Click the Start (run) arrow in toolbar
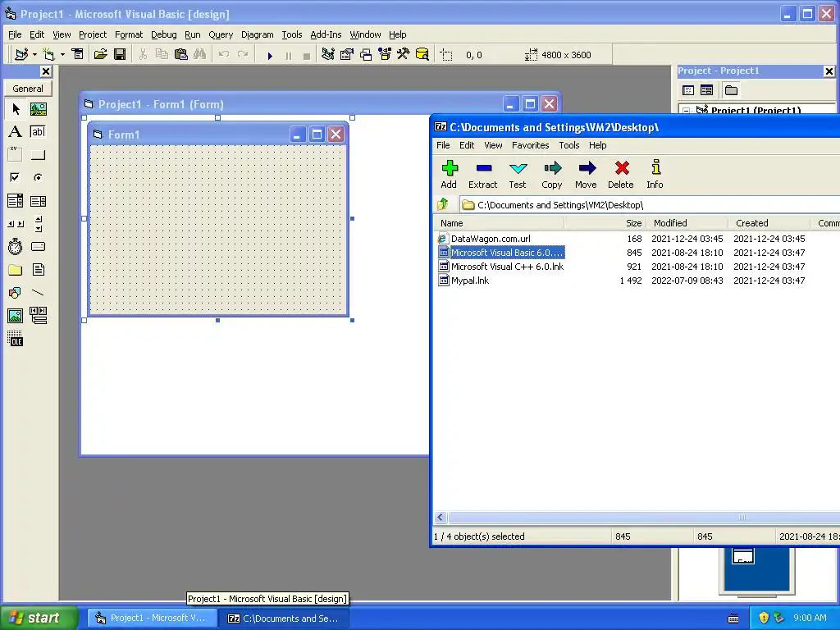 coord(270,55)
